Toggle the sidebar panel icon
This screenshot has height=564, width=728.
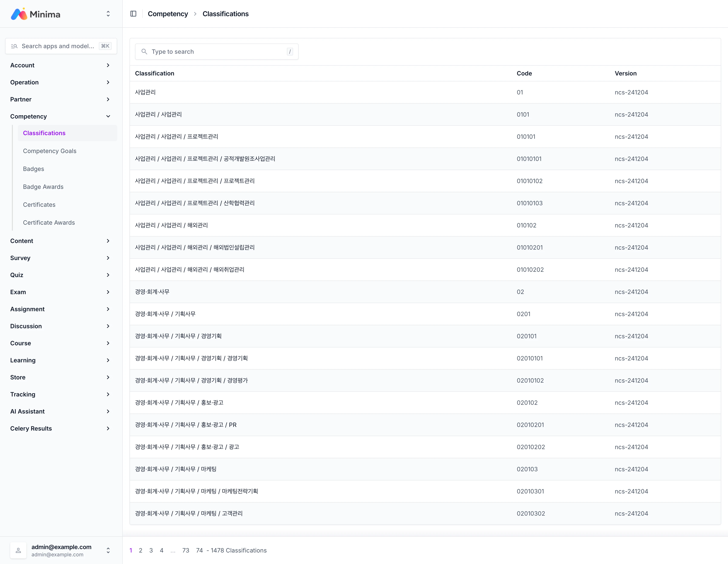133,14
